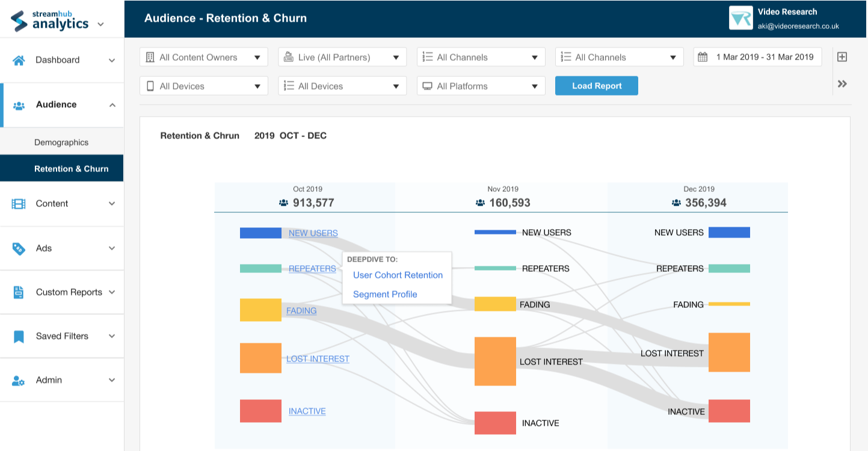Open the Live (All Partners) dropdown
This screenshot has height=451, width=868.
342,57
